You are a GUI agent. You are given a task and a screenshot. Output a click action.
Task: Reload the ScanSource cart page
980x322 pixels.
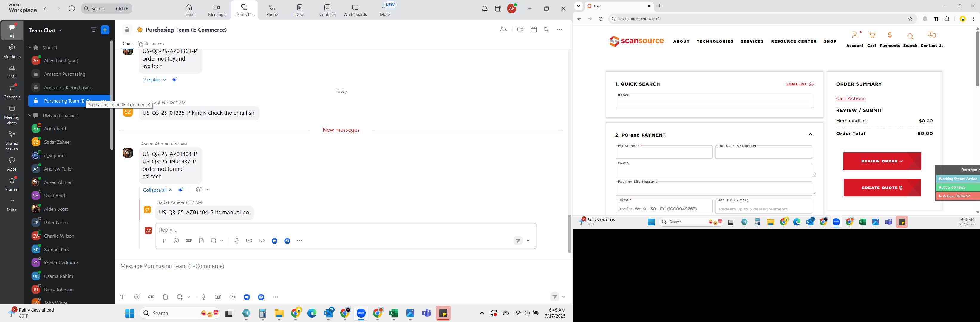click(600, 19)
